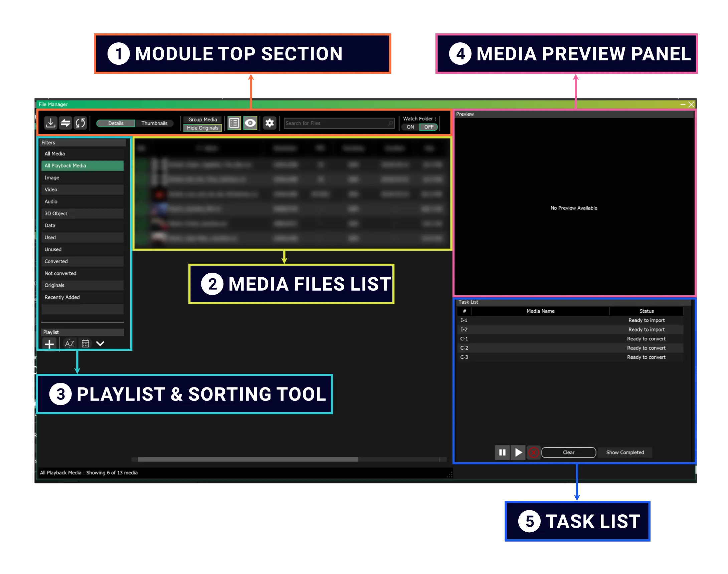This screenshot has height=574, width=728.
Task: Select task row I-1 Ready to import
Action: pyautogui.click(x=570, y=321)
